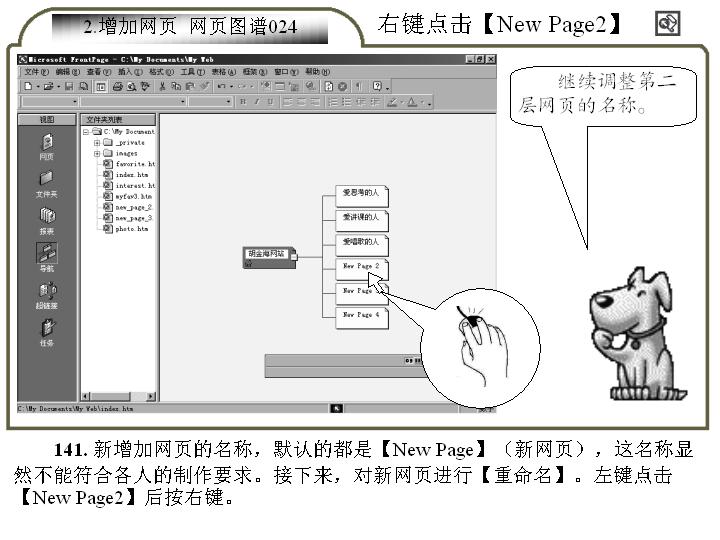This screenshot has height=540, width=720.
Task: Open 帮助(H) menu
Action: click(x=317, y=72)
